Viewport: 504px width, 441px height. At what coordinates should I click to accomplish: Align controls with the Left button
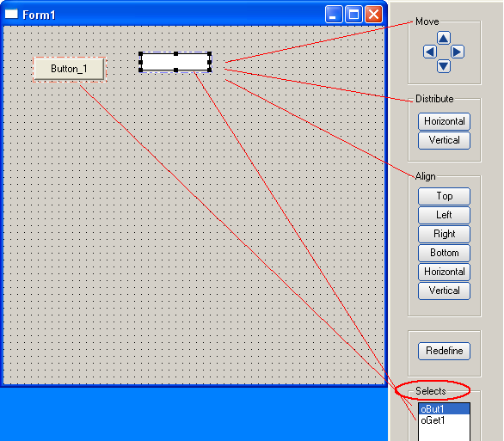(x=444, y=215)
